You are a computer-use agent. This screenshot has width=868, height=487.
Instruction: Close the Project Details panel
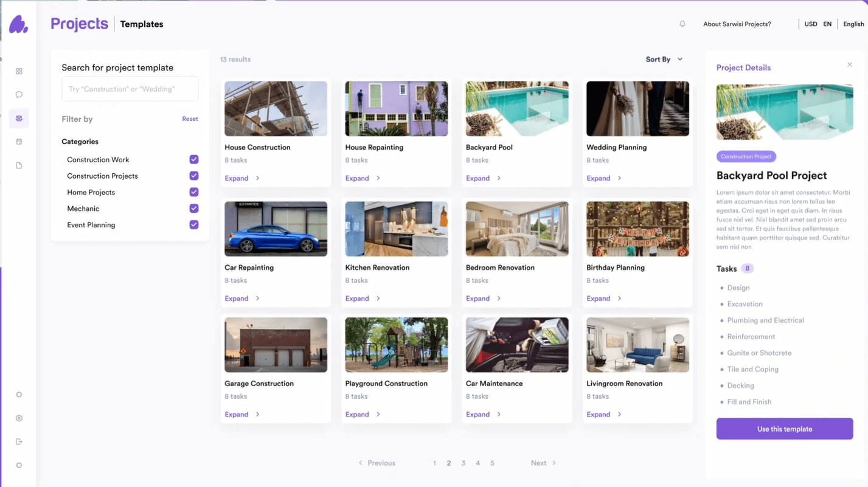click(x=850, y=64)
